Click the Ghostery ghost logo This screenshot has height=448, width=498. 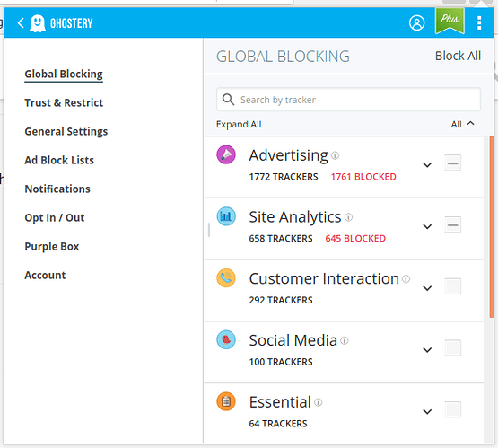[x=38, y=23]
